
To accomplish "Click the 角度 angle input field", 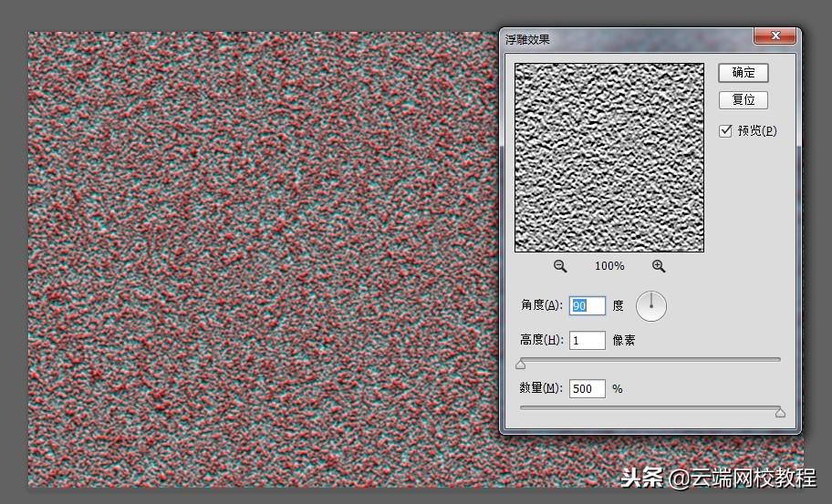I will 587,306.
